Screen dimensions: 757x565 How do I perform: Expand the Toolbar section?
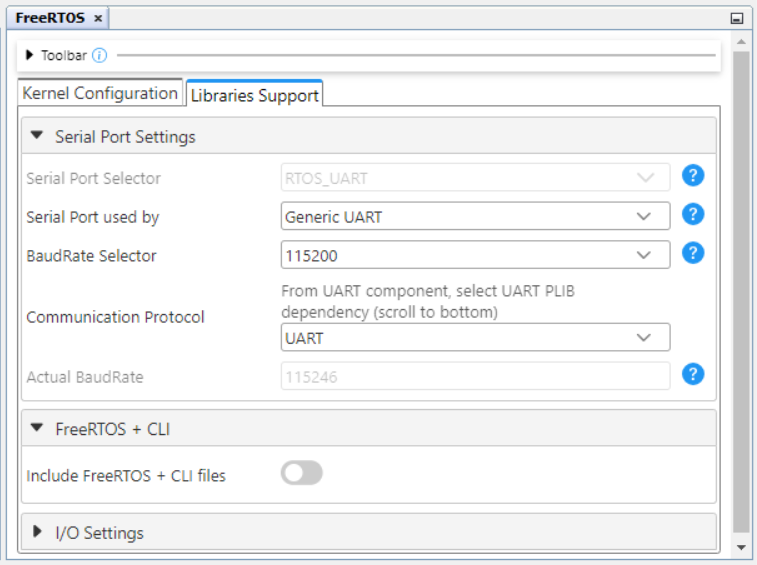tap(29, 55)
